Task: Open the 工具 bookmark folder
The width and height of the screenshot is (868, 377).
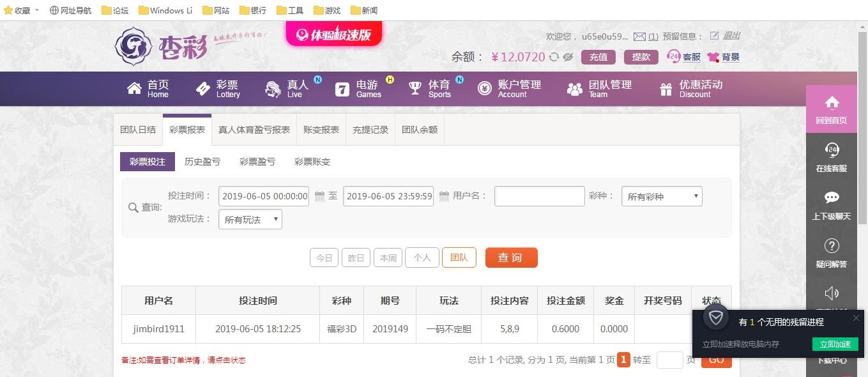Action: coord(290,10)
